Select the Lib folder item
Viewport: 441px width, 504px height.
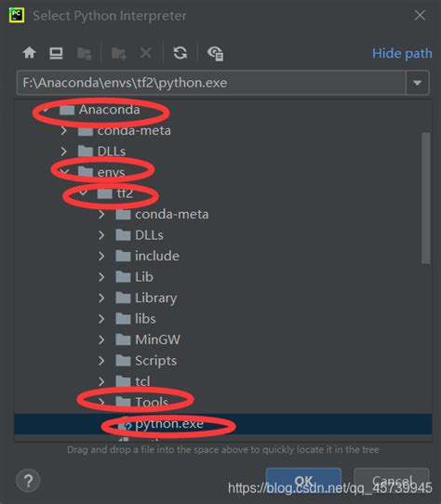[135, 277]
